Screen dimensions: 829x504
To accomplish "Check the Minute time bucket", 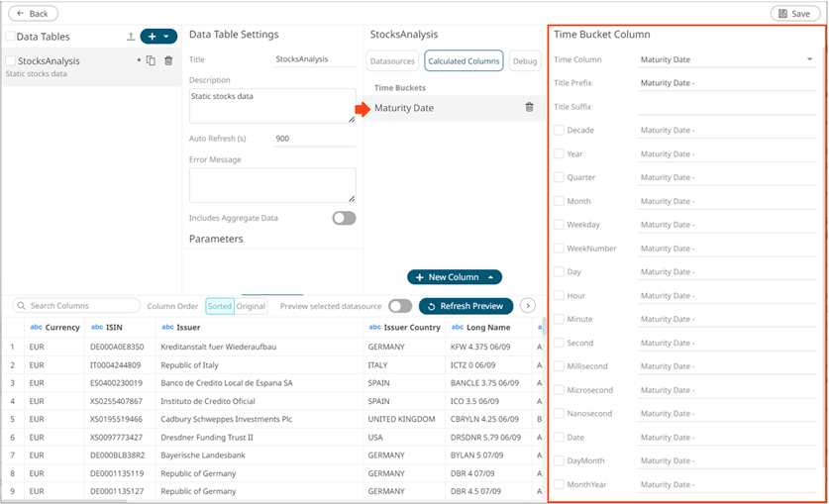I will (x=559, y=319).
